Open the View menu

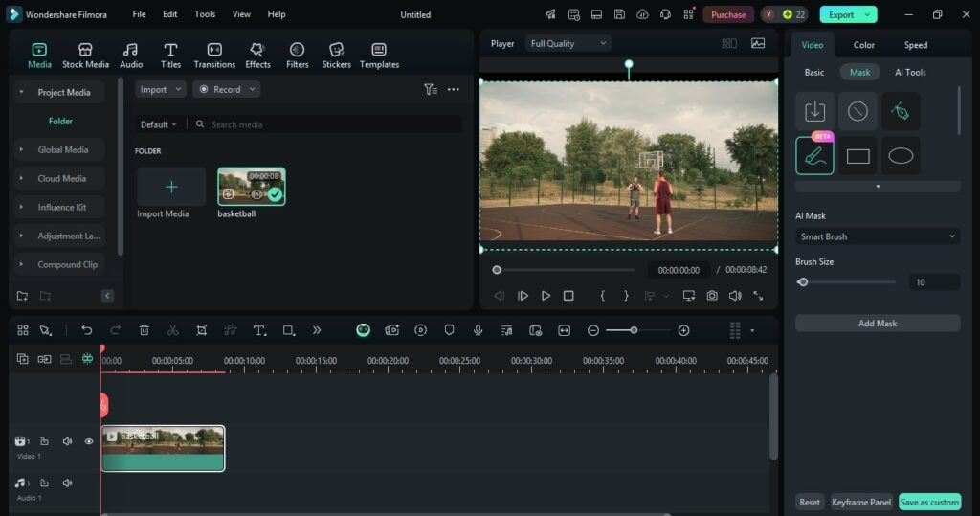241,14
